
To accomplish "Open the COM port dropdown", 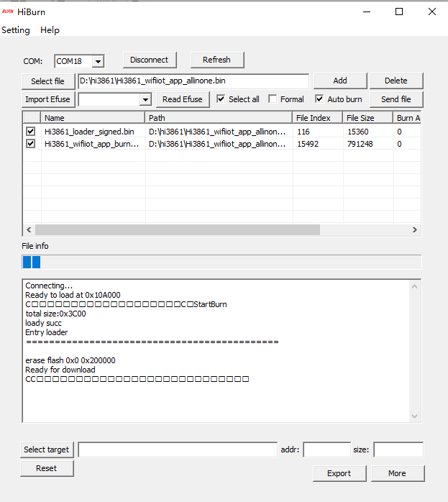I will (98, 62).
